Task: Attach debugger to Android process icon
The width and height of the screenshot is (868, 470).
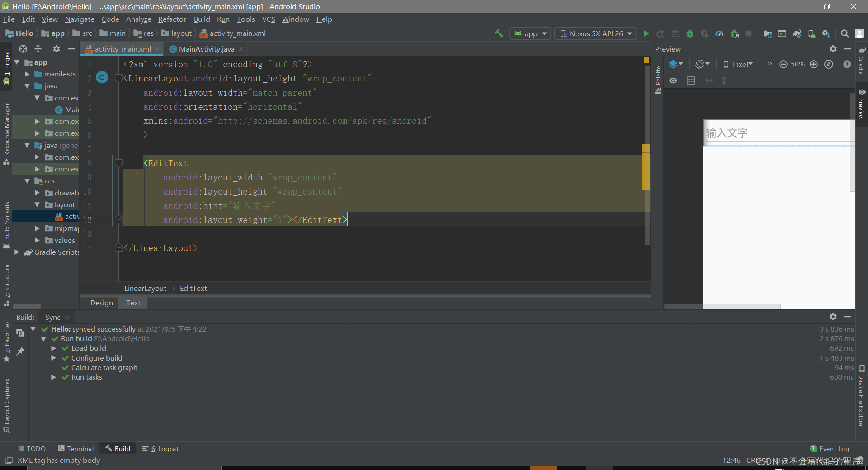Action: 735,33
